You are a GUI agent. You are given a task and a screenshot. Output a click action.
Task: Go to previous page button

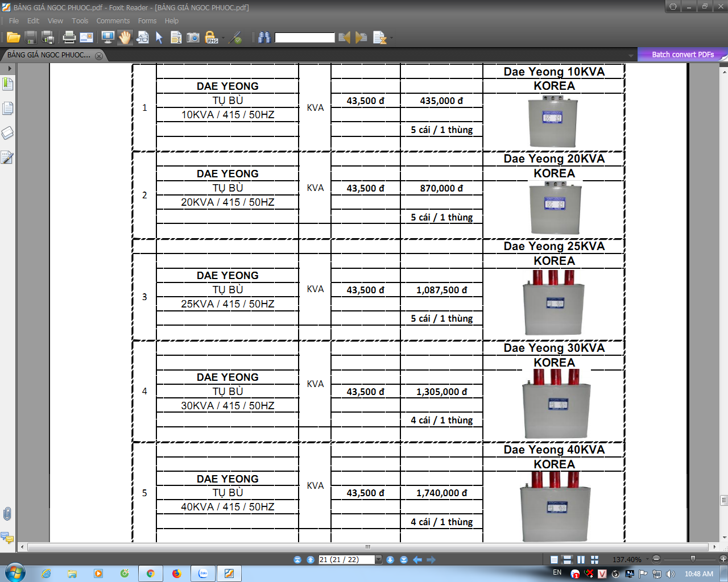(311, 560)
